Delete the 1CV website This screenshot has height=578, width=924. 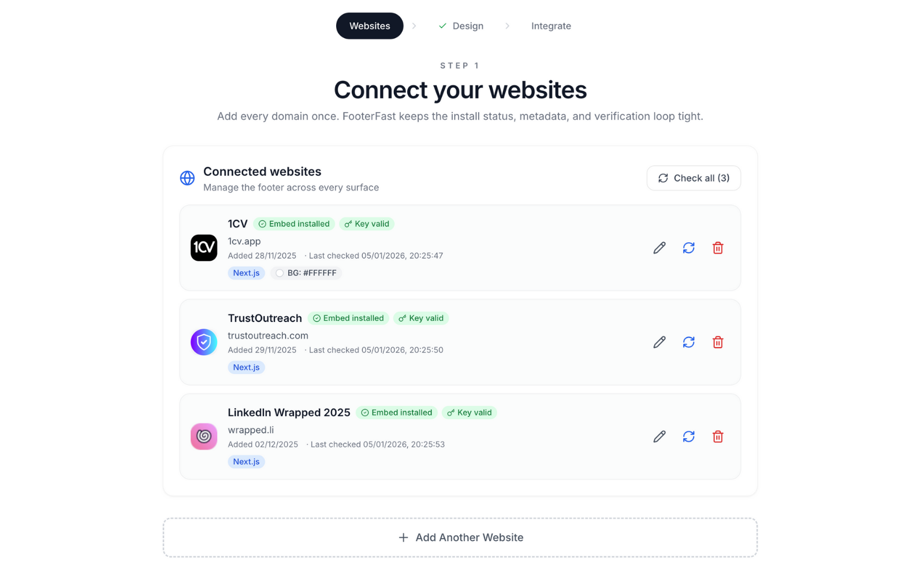click(x=718, y=247)
